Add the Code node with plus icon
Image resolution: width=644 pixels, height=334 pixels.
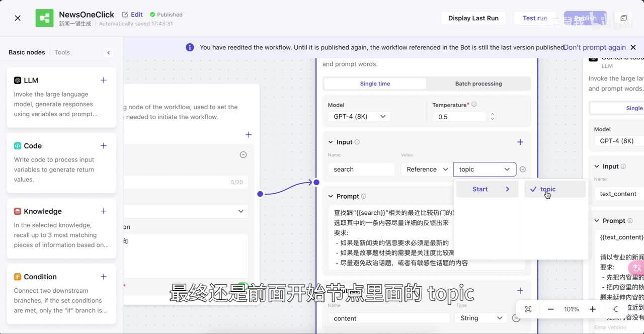point(103,146)
